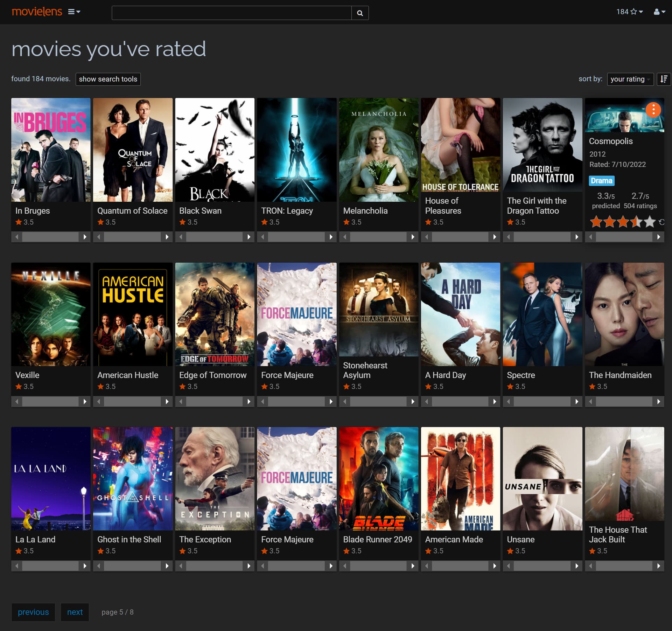Viewport: 672px width, 631px height.
Task: Click right arrow under American Hustle
Action: (x=167, y=402)
